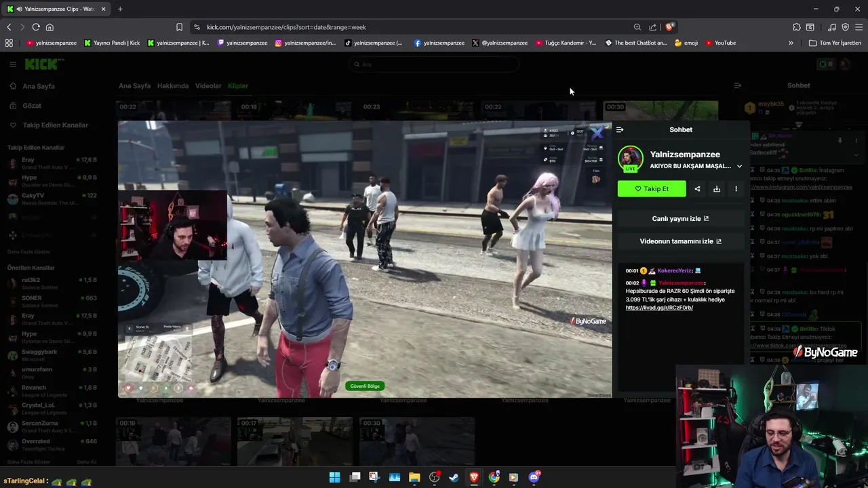Image resolution: width=868 pixels, height=488 pixels.
Task: Open Takip Edilen Kanallar in sidebar
Action: click(x=55, y=125)
